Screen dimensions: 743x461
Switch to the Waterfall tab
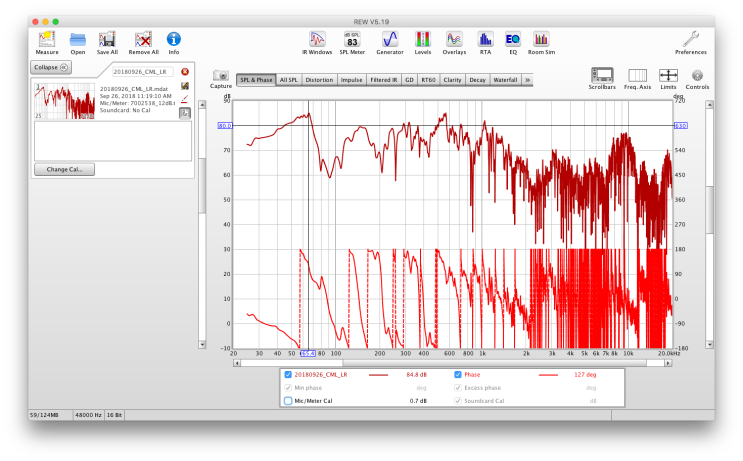506,79
